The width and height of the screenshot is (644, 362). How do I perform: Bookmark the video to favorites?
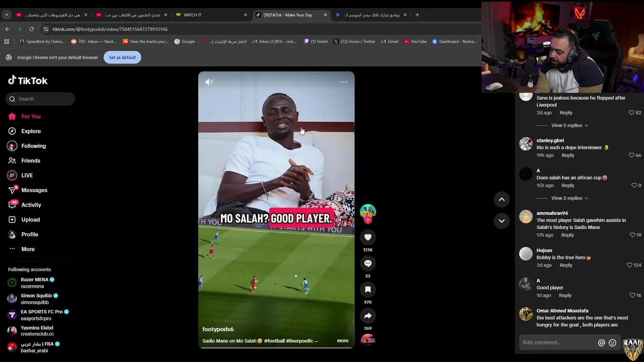[368, 290]
